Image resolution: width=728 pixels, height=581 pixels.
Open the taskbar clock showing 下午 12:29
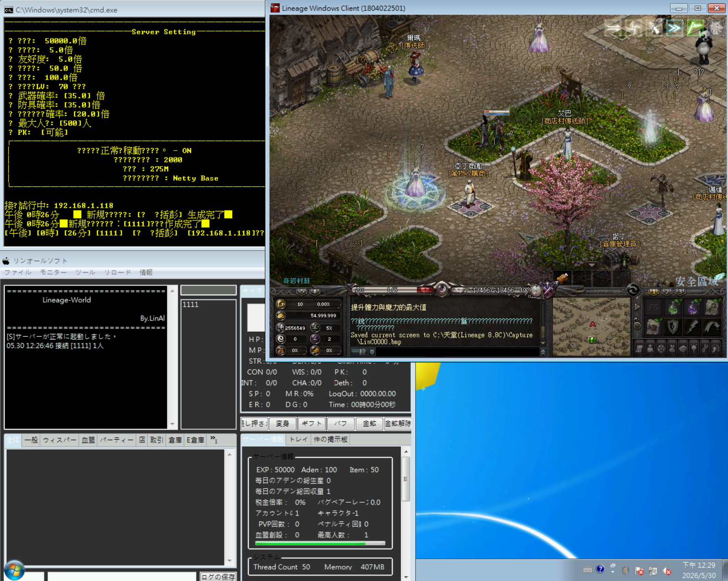point(699,570)
